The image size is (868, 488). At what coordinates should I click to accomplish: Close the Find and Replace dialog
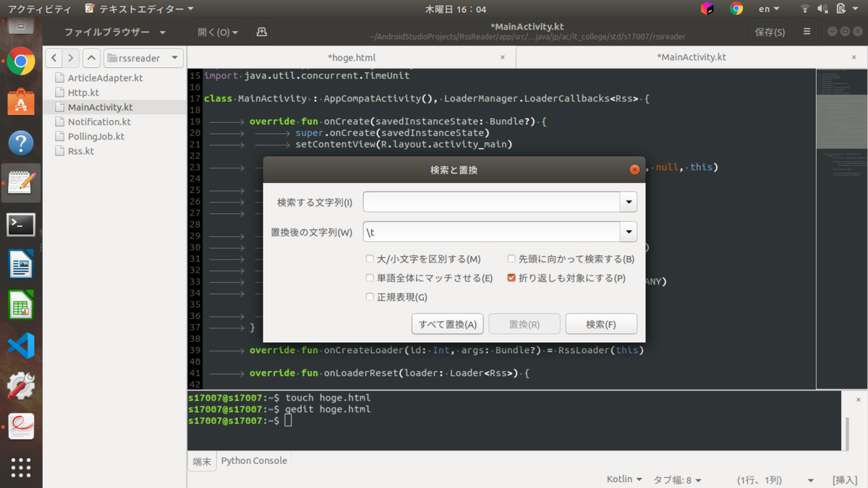634,170
